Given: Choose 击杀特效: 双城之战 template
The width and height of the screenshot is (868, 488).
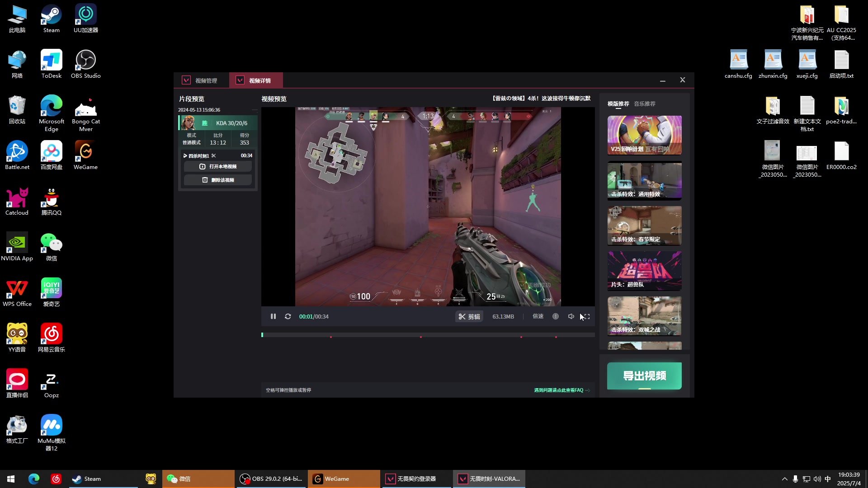Looking at the screenshot, I should click(645, 316).
